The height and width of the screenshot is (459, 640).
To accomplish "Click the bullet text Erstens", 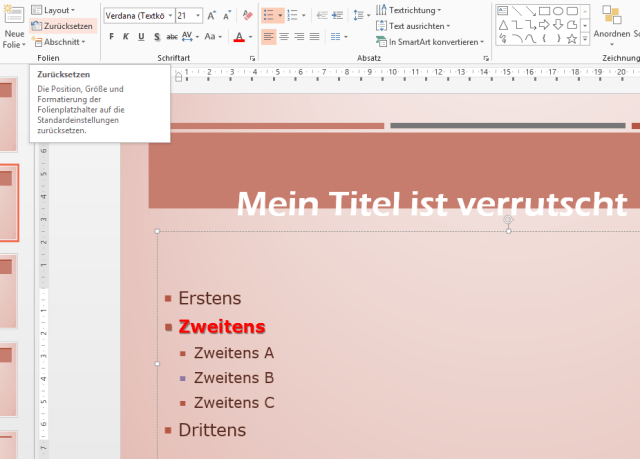I will tap(210, 298).
